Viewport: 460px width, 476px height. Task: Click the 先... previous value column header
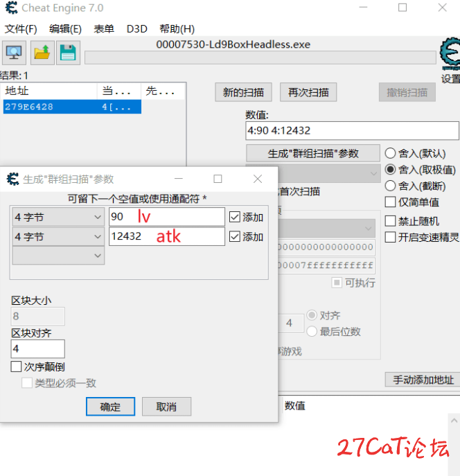pyautogui.click(x=163, y=91)
